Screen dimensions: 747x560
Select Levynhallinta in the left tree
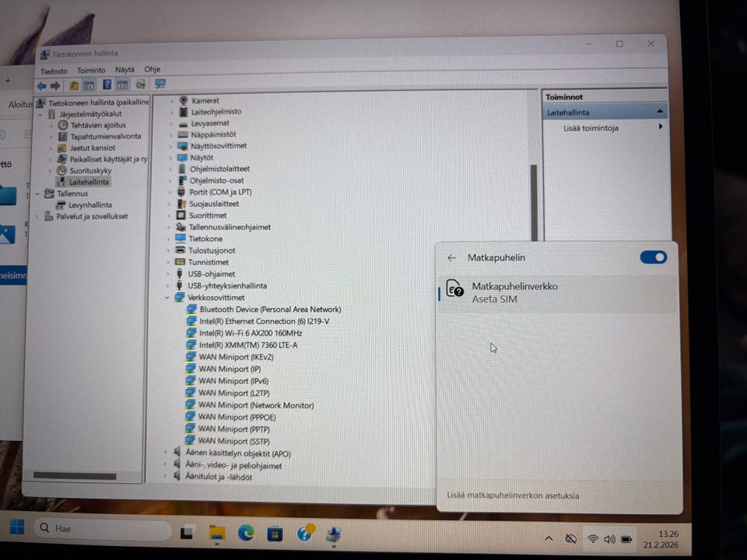(90, 205)
